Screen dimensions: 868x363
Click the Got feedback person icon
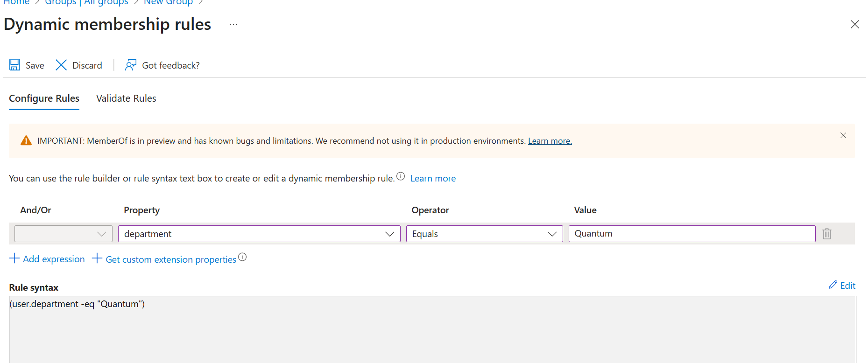(x=131, y=65)
